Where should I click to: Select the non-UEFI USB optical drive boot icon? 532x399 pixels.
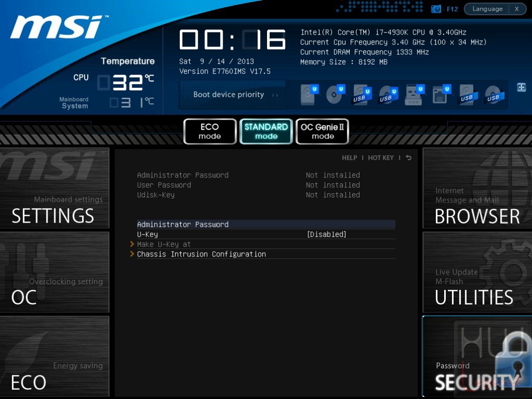(x=495, y=95)
